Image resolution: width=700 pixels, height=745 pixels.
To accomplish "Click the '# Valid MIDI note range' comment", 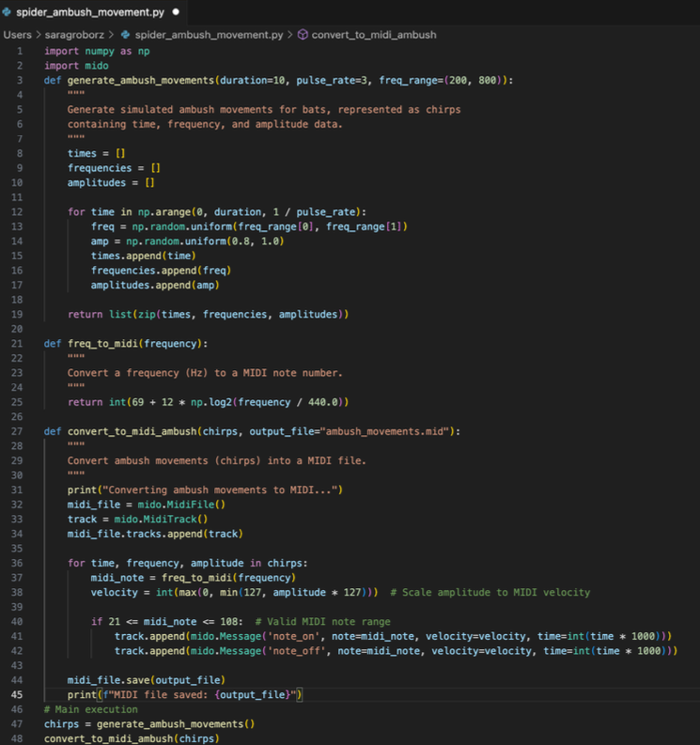I will [x=322, y=622].
